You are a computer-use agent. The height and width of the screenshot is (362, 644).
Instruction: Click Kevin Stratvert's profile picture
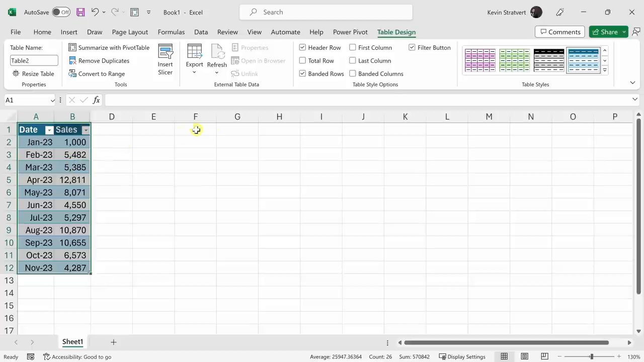click(536, 12)
